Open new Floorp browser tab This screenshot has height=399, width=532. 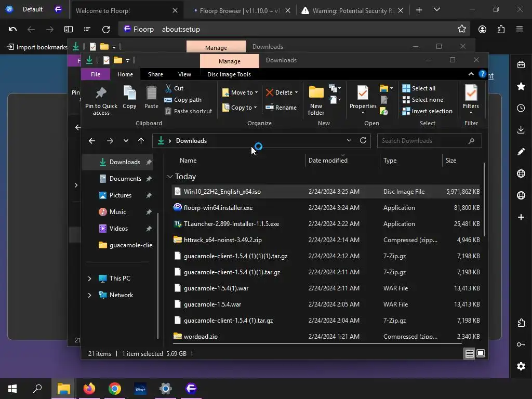(419, 10)
